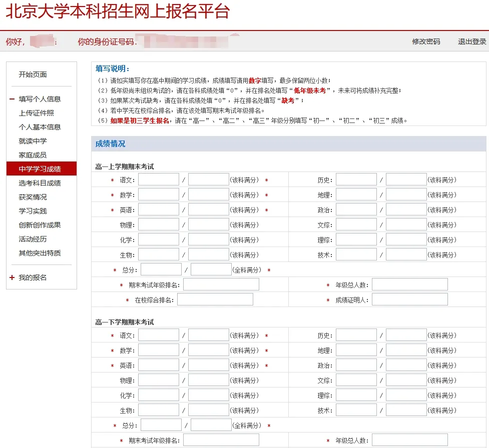Open 活动经历 in the sidebar
The image size is (489, 448).
click(x=33, y=239)
